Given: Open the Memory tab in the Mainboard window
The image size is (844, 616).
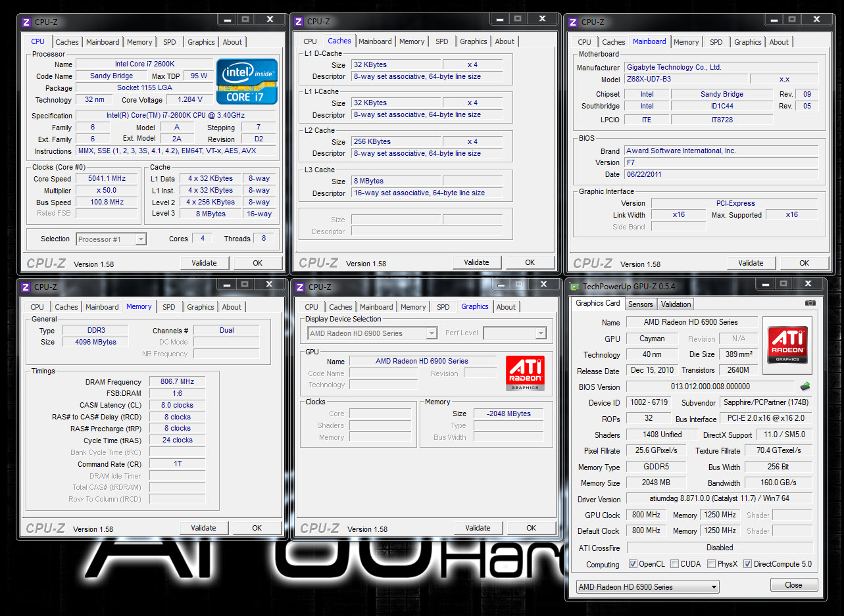Looking at the screenshot, I should pos(686,42).
